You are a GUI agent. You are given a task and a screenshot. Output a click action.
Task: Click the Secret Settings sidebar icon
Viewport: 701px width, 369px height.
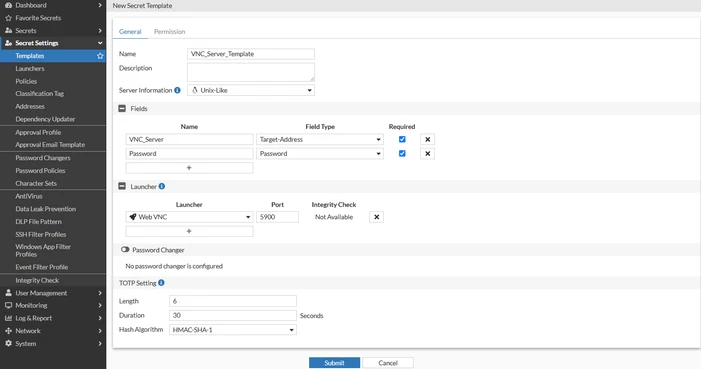tap(8, 43)
